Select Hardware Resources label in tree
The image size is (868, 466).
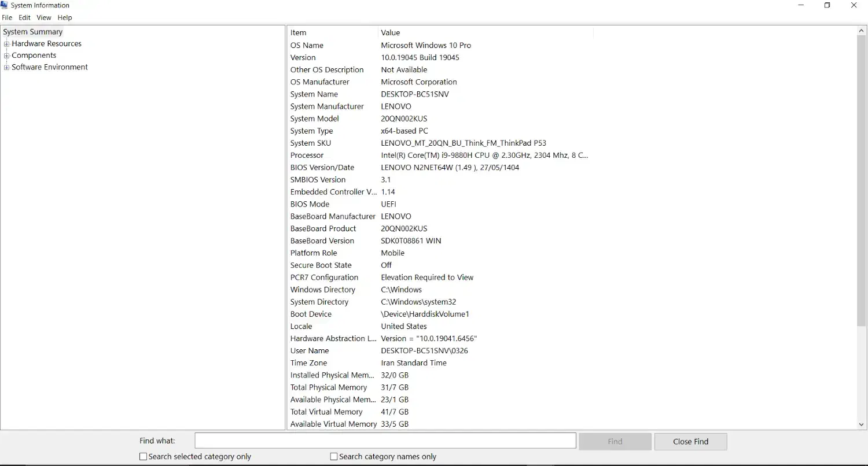(46, 44)
